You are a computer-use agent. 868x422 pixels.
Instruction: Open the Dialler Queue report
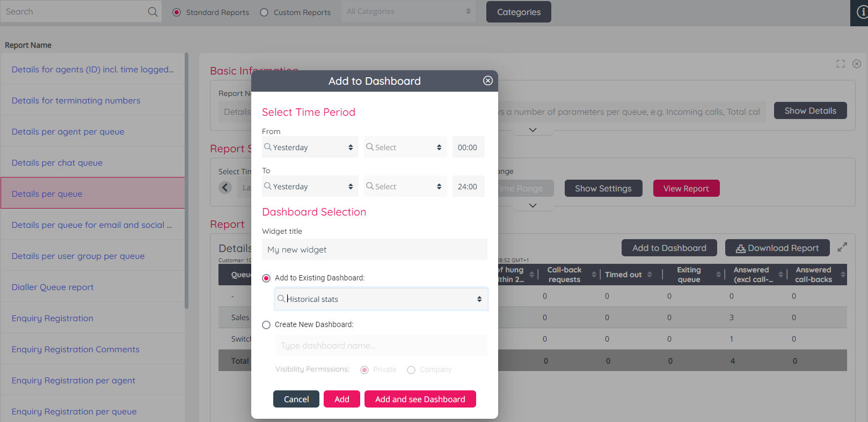point(53,287)
